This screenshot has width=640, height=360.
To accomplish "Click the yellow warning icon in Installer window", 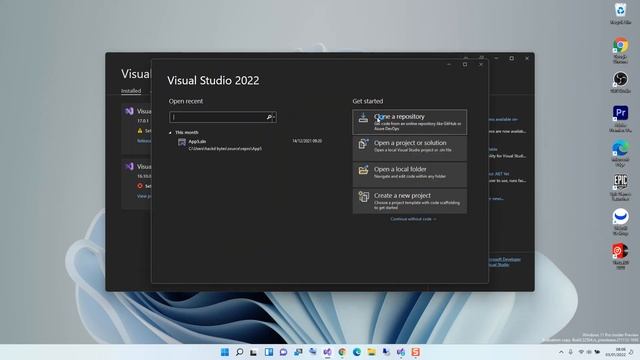I will (x=140, y=131).
